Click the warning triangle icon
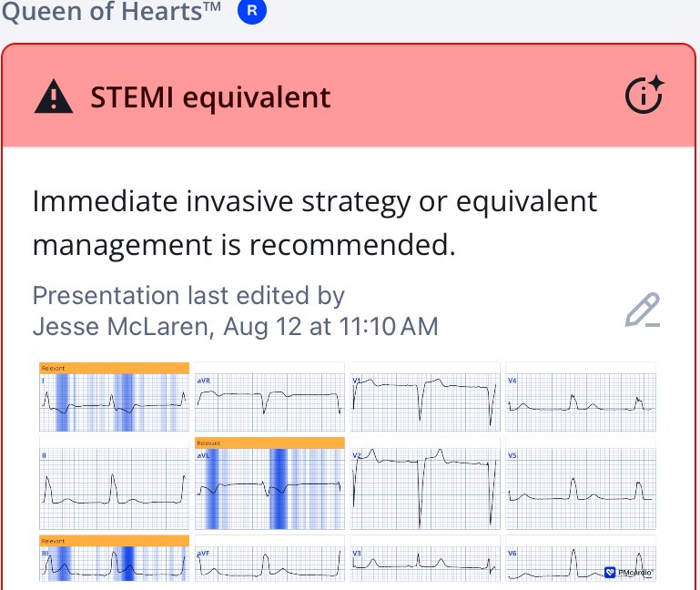 (x=54, y=96)
